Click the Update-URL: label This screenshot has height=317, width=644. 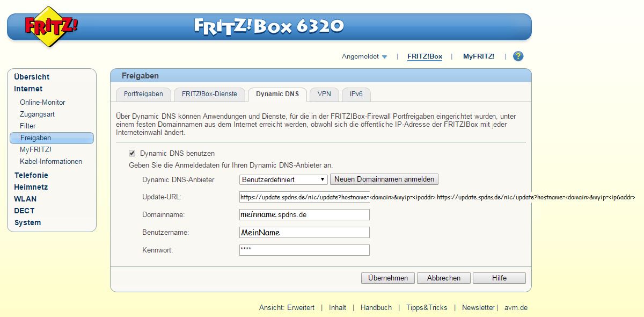tap(162, 197)
